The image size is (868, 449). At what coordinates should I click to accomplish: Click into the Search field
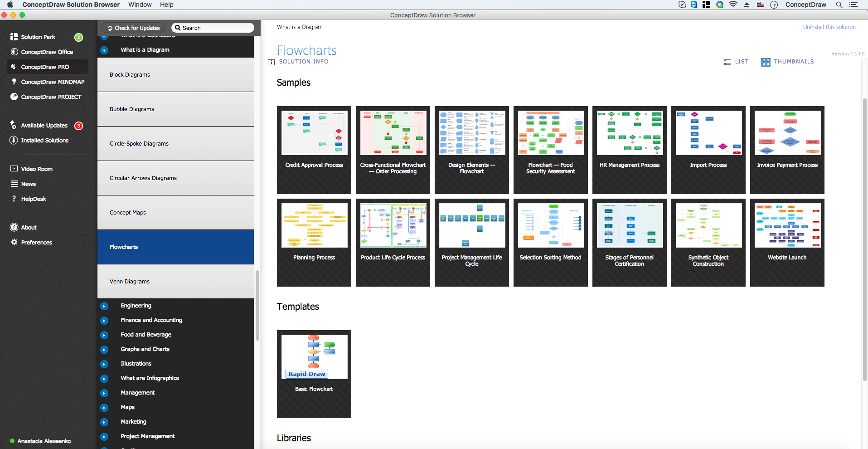[213, 28]
